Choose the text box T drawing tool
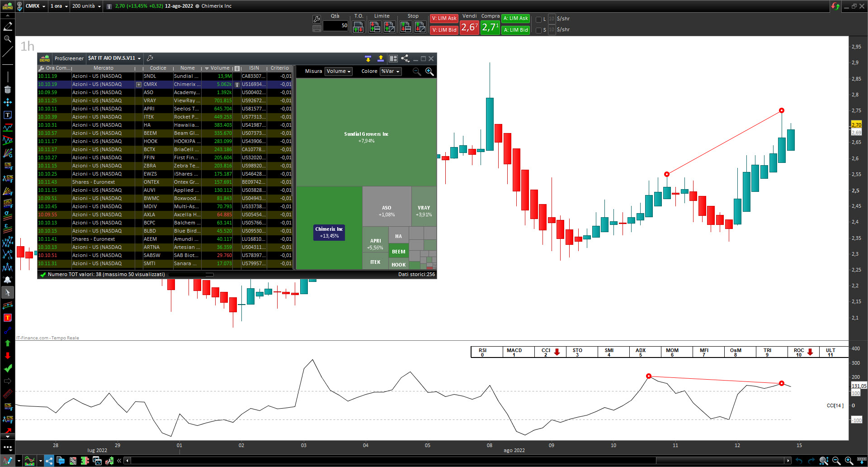The width and height of the screenshot is (868, 467). 8,115
